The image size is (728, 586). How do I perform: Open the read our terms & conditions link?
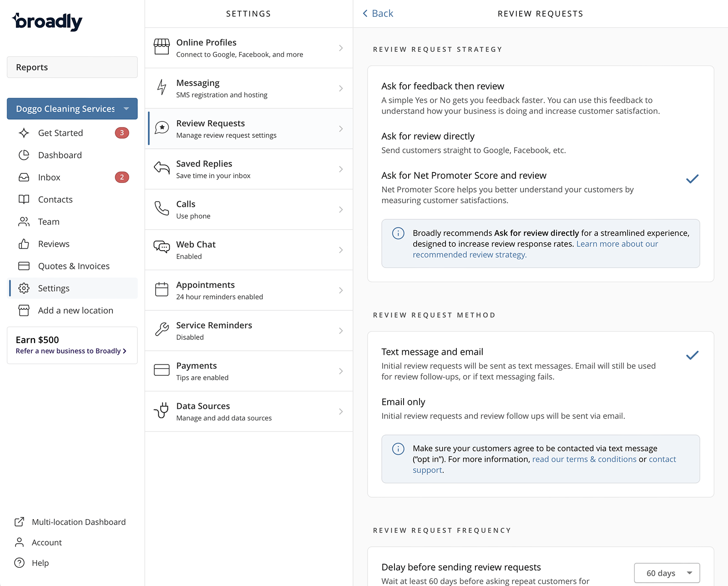tap(584, 459)
